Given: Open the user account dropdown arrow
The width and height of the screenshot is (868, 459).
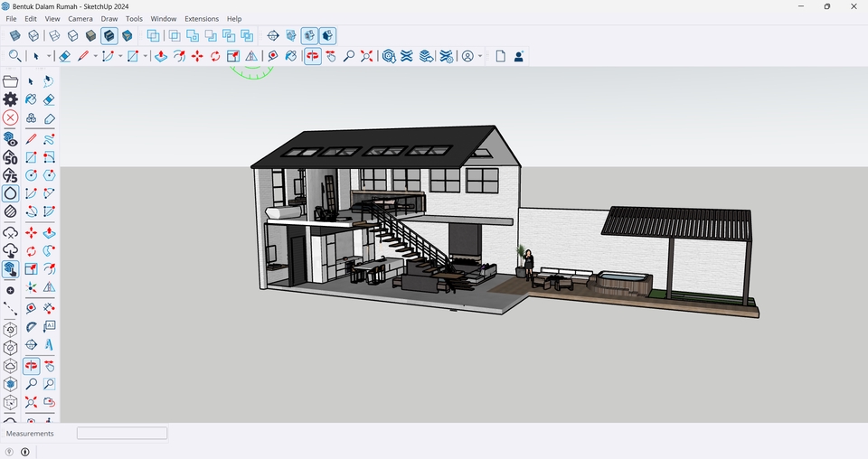Looking at the screenshot, I should 480,56.
